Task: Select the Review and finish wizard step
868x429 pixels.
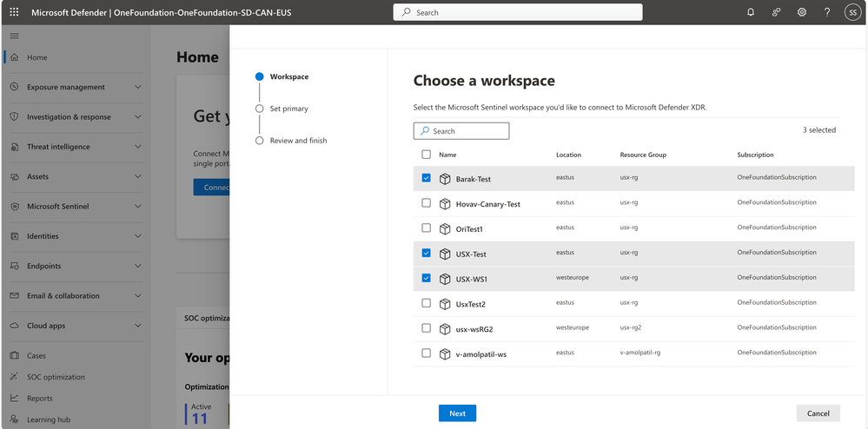Action: pos(298,141)
